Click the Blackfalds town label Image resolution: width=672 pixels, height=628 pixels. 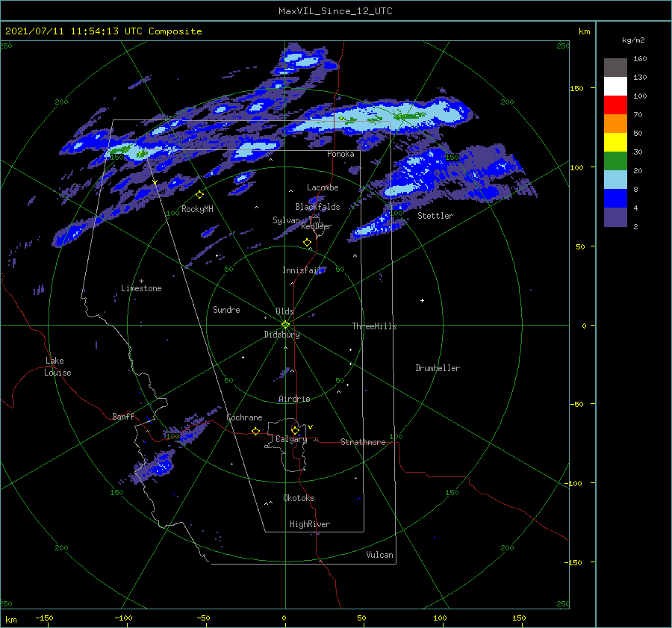[317, 207]
